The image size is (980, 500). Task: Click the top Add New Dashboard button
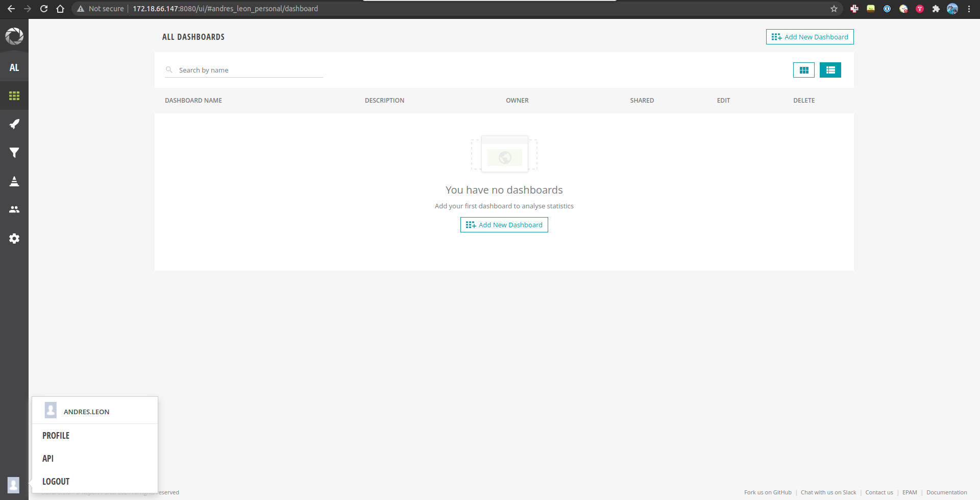point(810,37)
